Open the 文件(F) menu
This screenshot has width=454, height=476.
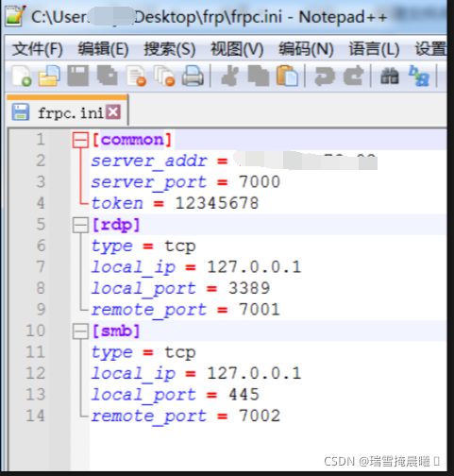pos(38,49)
